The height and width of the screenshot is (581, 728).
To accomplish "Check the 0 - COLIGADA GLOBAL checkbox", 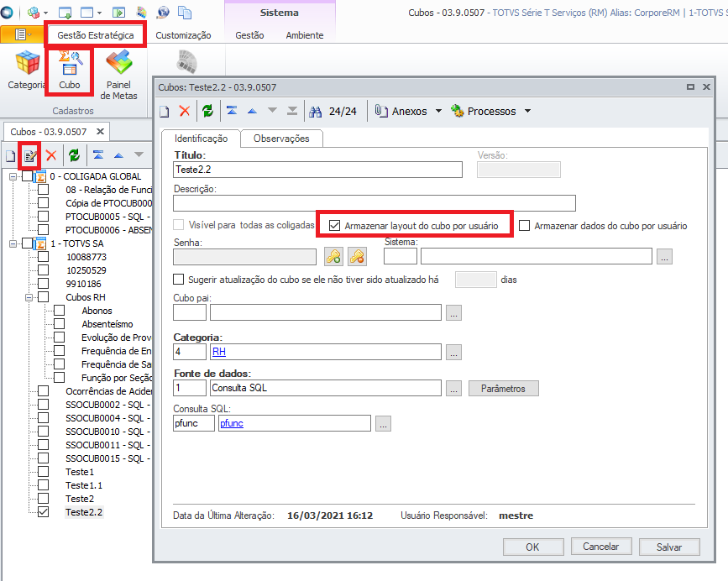I will coord(28,176).
